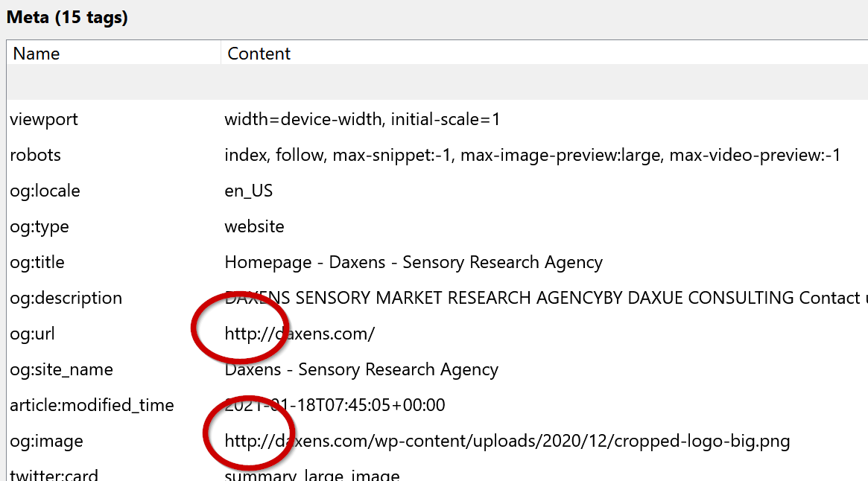Select the 'index, follow, max-snippet' content
The width and height of the screenshot is (868, 481).
click(x=533, y=155)
